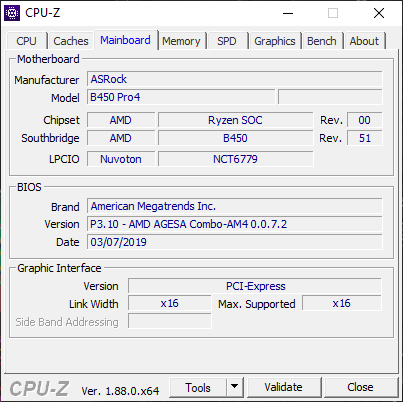Click the Manufacturer field showing ASRock
The width and height of the screenshot is (403, 402).
(235, 79)
